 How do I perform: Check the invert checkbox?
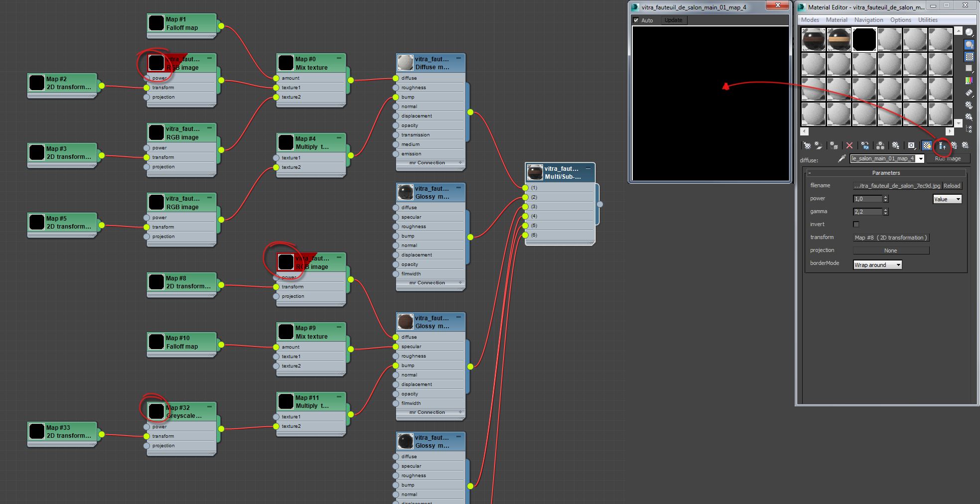click(x=856, y=224)
